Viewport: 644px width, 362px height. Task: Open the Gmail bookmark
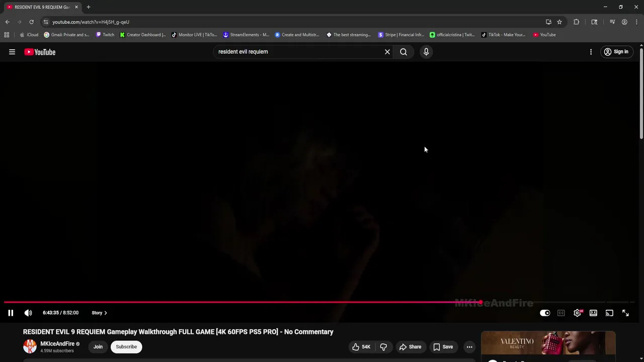[x=66, y=35]
